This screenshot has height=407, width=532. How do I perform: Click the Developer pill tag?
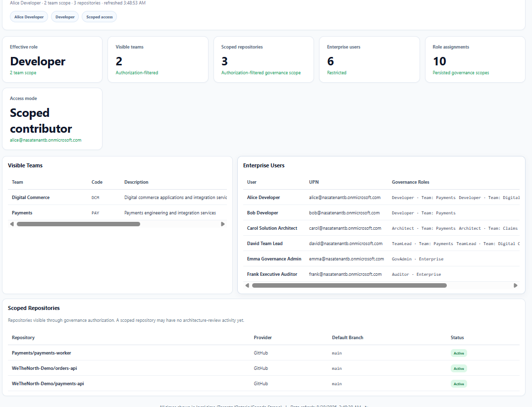click(65, 17)
